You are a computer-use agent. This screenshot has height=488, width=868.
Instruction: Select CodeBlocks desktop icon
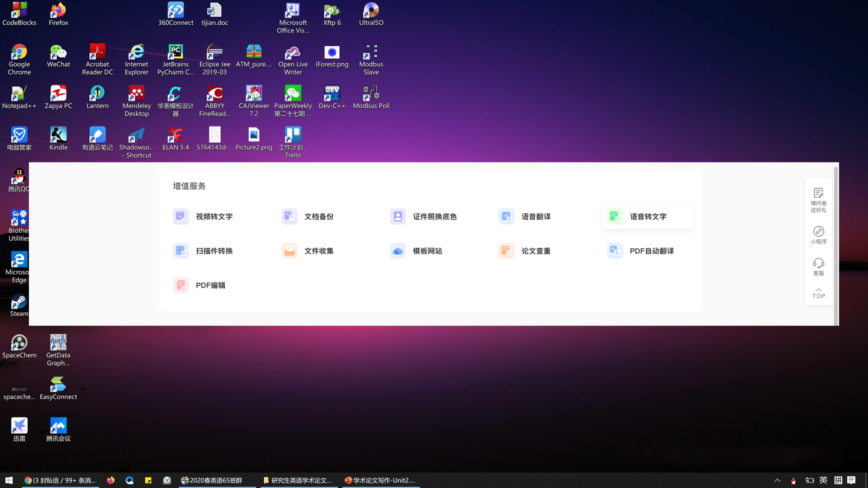pos(19,14)
